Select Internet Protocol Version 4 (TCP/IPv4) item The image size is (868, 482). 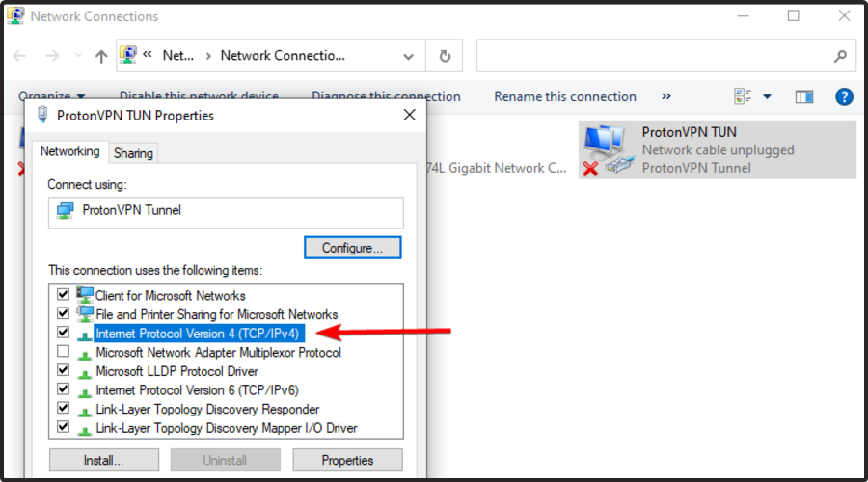[x=199, y=334]
